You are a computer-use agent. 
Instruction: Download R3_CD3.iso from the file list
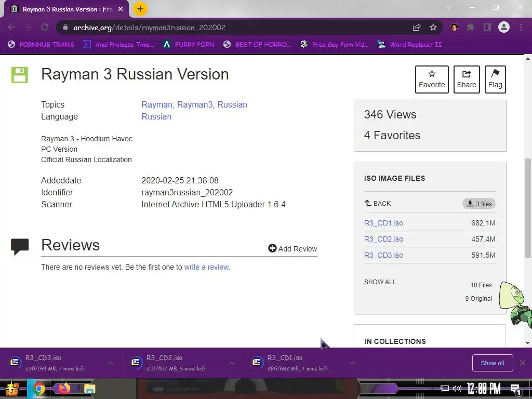point(384,255)
